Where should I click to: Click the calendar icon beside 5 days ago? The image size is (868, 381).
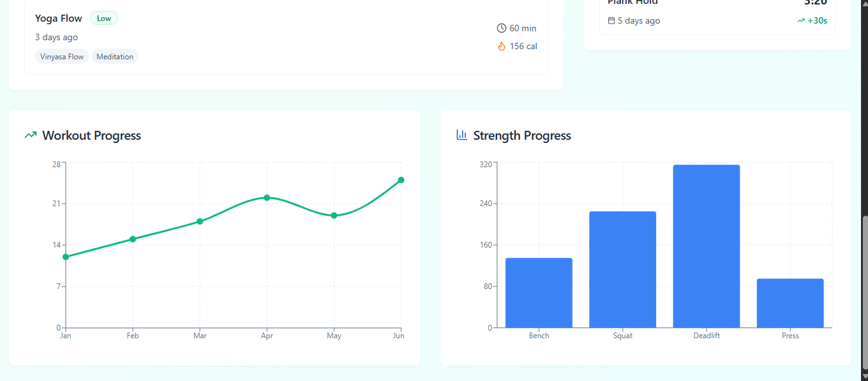coord(611,21)
